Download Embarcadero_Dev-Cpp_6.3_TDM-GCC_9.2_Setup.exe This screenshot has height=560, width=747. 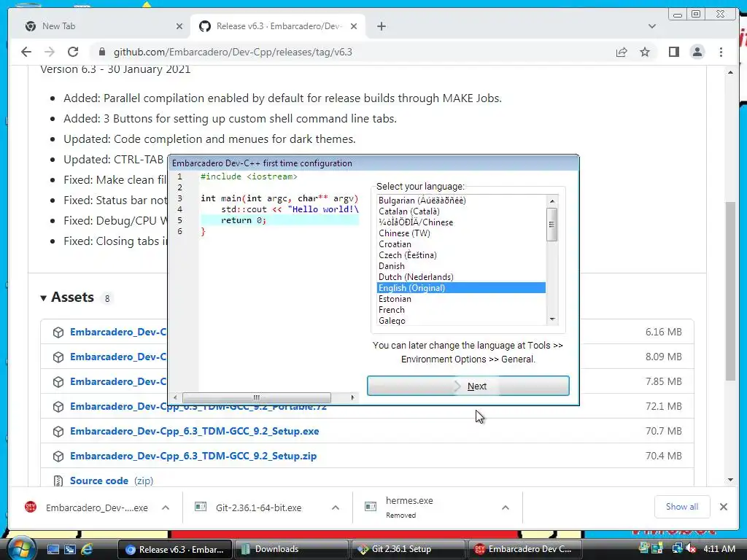194,431
